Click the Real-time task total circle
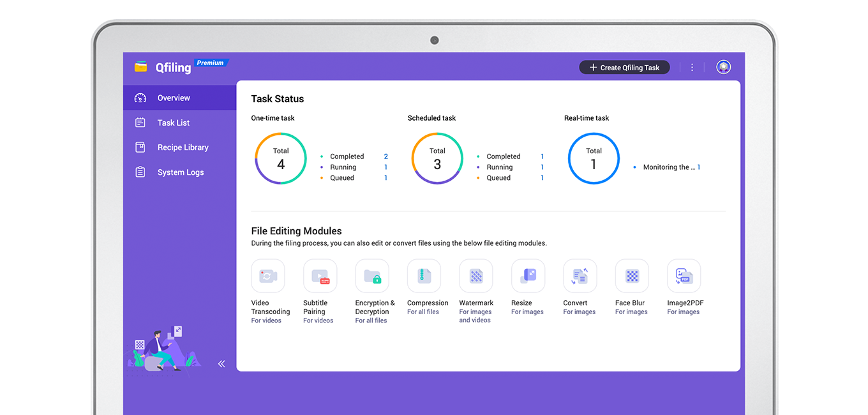 (594, 158)
